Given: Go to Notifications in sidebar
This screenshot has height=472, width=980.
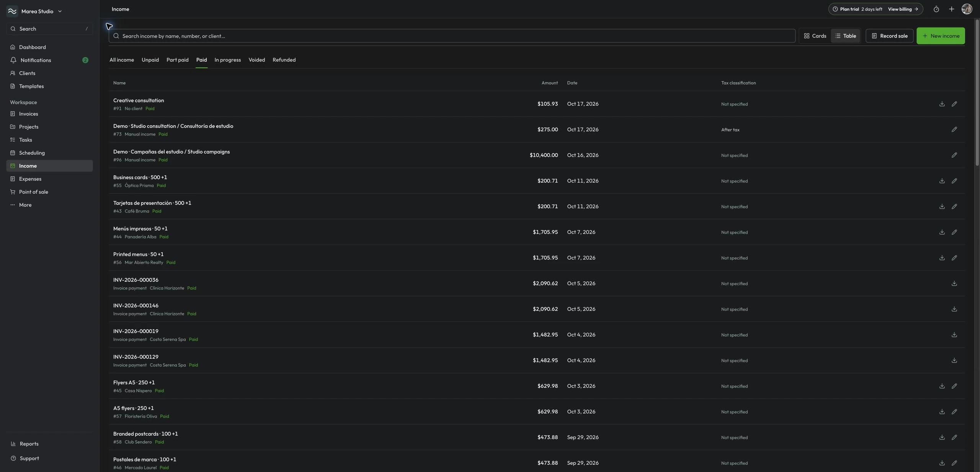Looking at the screenshot, I should coord(49,60).
